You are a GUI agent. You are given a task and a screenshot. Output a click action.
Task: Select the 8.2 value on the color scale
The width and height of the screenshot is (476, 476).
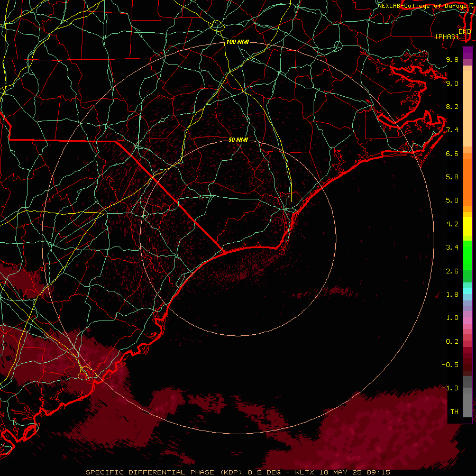pyautogui.click(x=452, y=106)
